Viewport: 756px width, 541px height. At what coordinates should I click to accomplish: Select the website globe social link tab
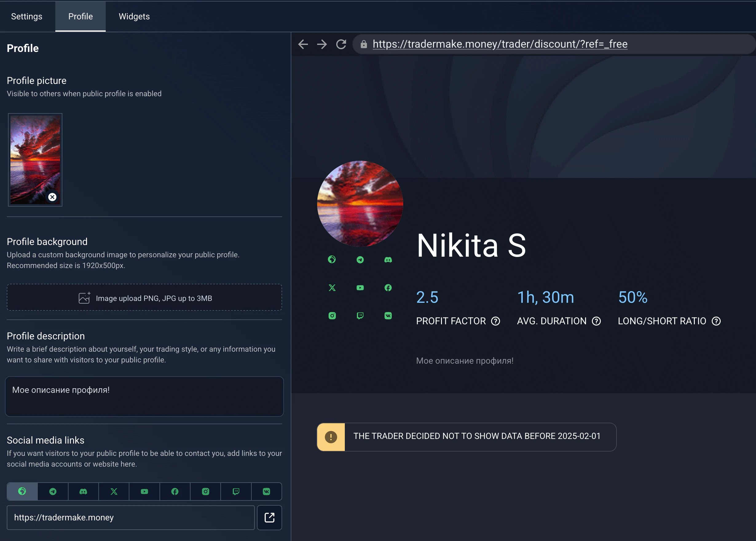click(22, 491)
